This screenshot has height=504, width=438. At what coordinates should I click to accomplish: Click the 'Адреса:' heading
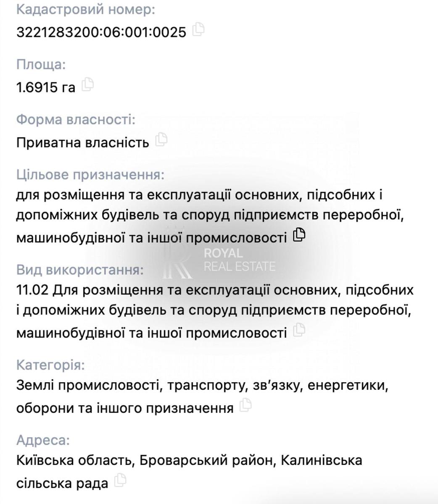[x=43, y=440]
